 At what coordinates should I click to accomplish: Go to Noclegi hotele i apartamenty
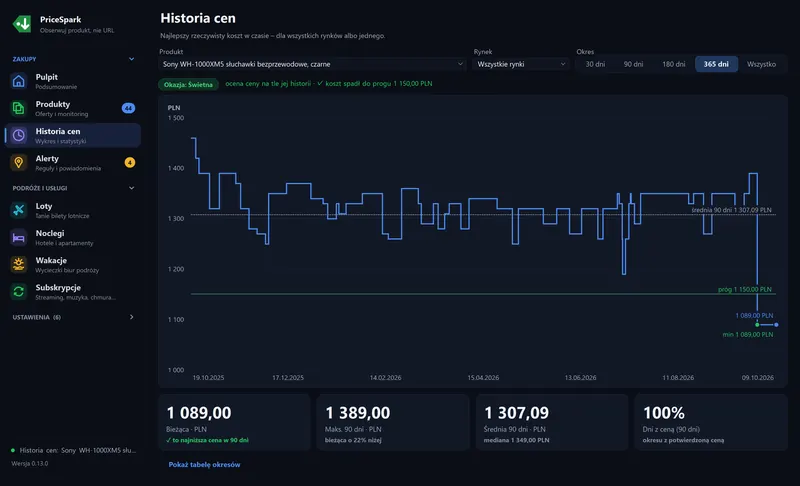click(x=72, y=237)
